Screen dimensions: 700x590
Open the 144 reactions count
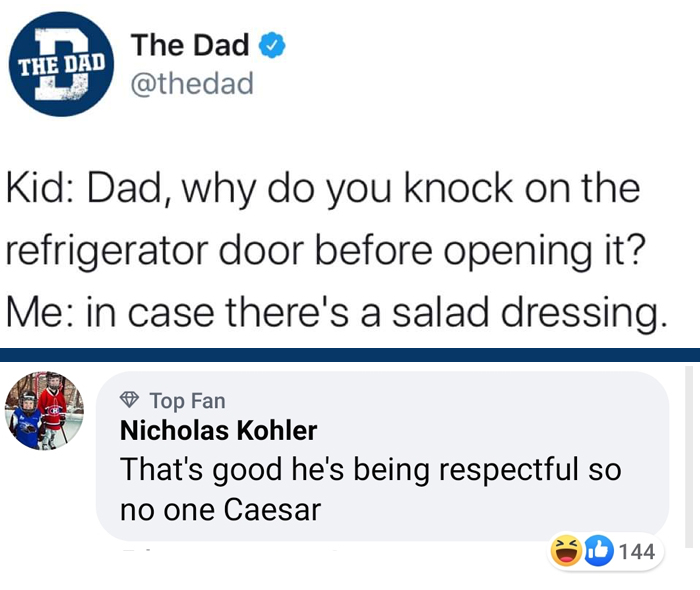[637, 552]
